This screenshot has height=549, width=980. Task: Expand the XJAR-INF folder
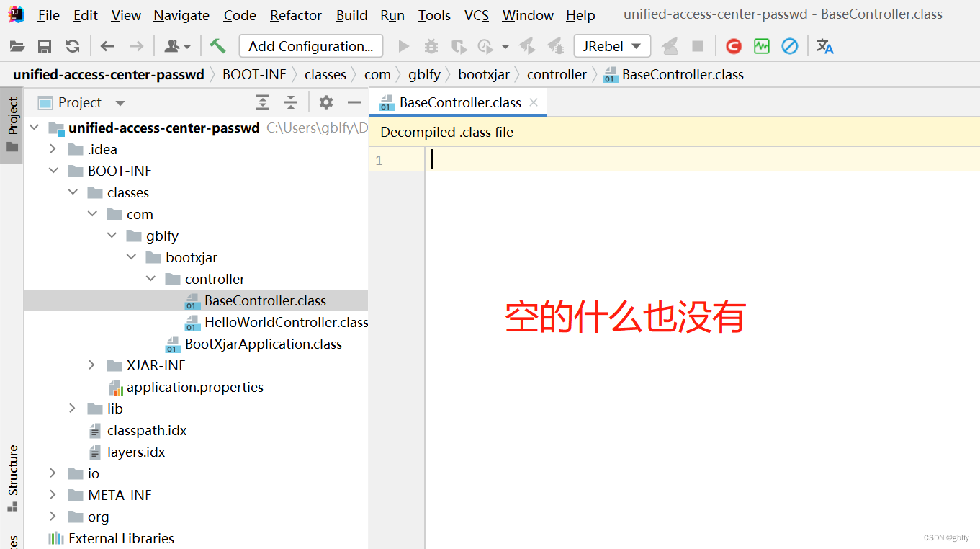(x=91, y=365)
